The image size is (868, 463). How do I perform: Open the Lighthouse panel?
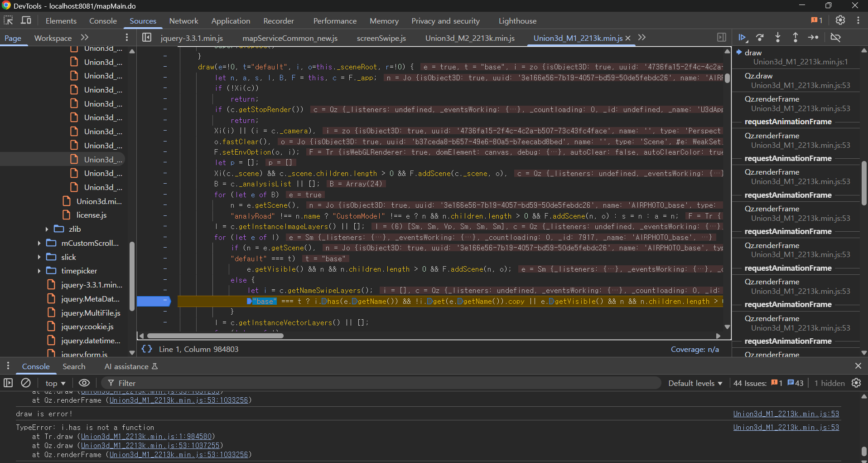click(517, 21)
